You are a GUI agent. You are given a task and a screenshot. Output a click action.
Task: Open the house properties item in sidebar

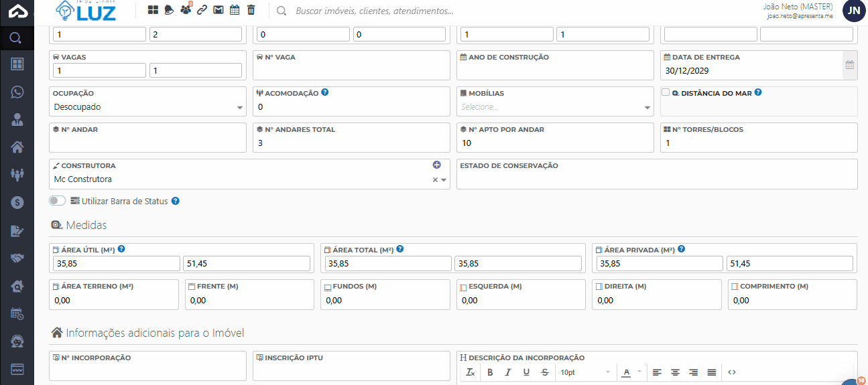17,147
